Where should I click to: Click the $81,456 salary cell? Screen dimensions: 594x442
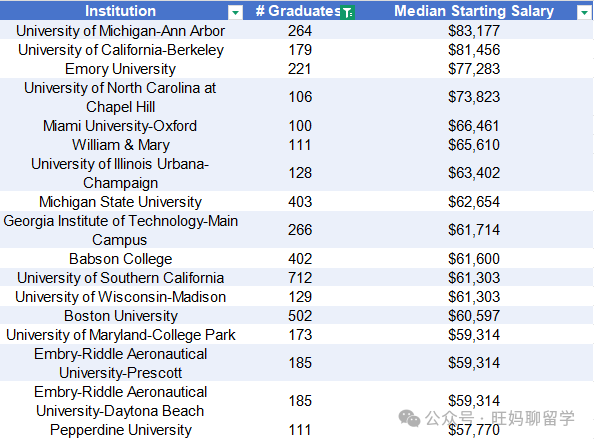click(474, 50)
